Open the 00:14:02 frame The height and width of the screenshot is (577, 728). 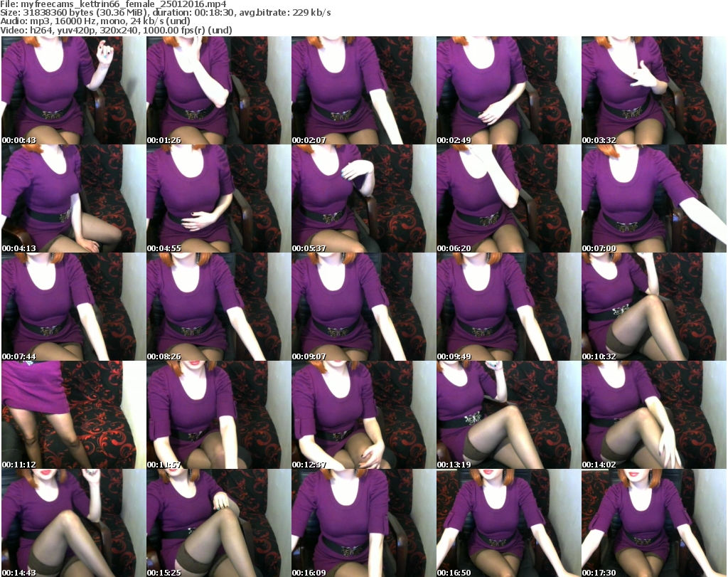click(x=654, y=415)
